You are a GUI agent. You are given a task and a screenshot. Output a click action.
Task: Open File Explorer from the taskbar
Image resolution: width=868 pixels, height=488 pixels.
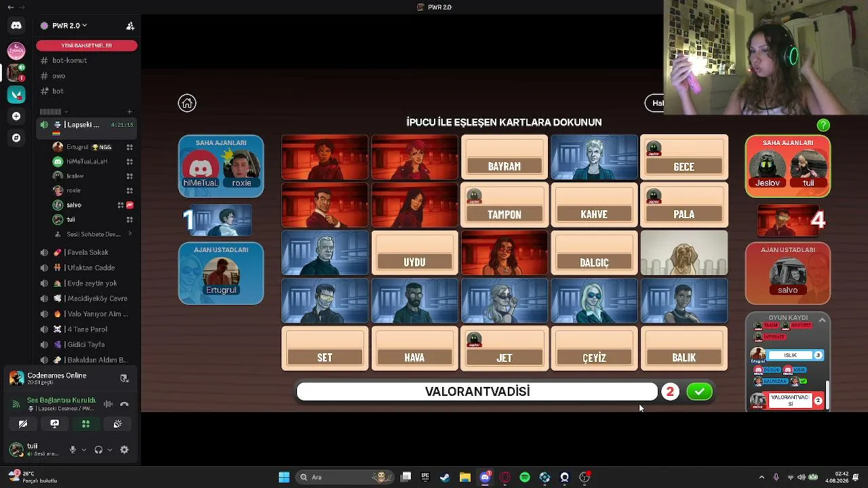coord(465,477)
